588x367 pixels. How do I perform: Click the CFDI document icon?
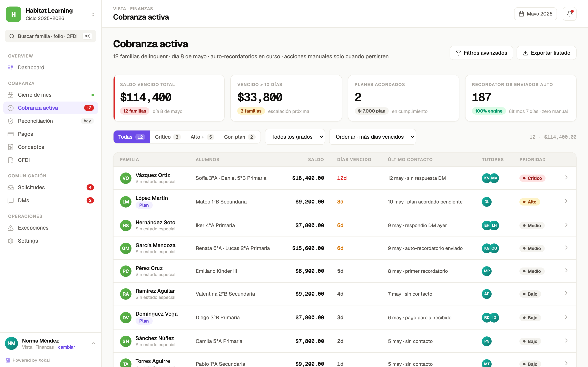(11, 160)
